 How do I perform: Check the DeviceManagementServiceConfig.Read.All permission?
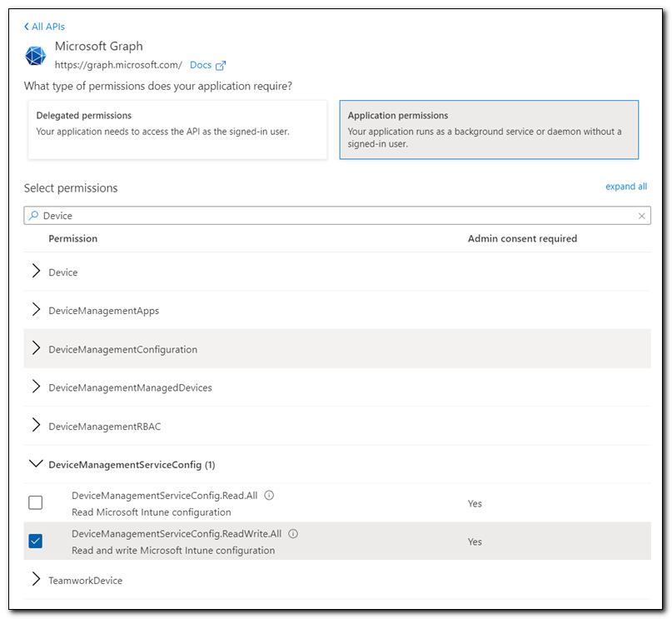point(35,502)
